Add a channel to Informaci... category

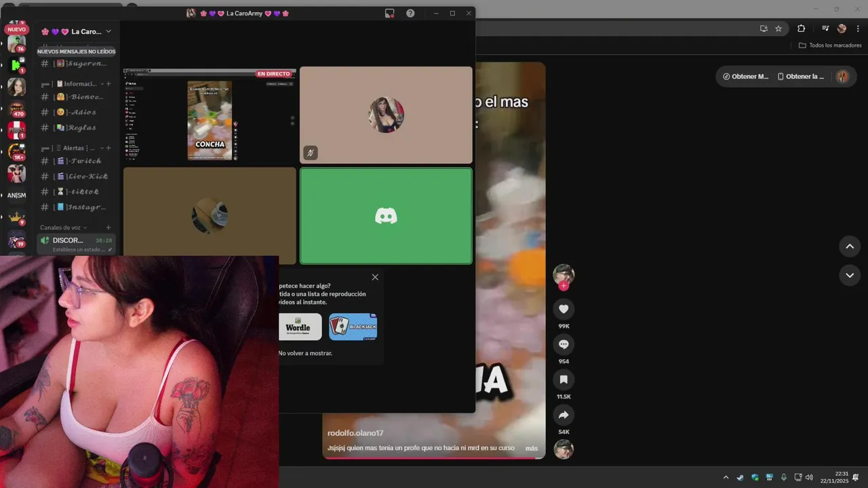[108, 84]
